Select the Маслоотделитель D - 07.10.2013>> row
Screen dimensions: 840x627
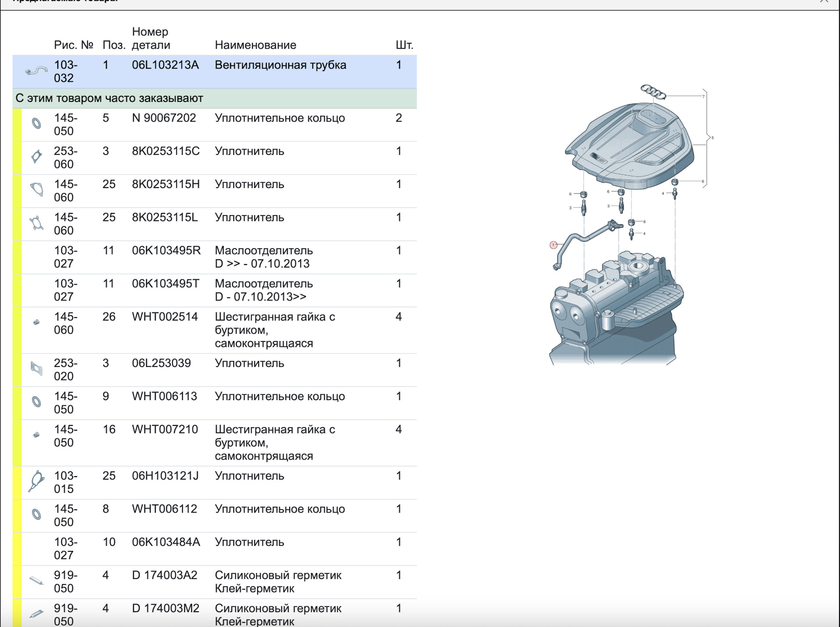(263, 290)
